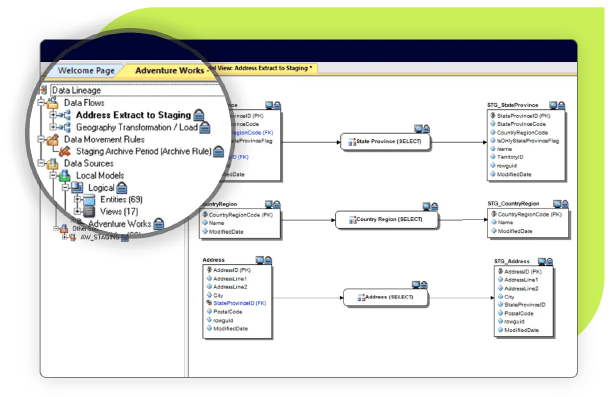Click the Data Movement Rules folder icon
Image resolution: width=611 pixels, height=397 pixels.
click(53, 139)
